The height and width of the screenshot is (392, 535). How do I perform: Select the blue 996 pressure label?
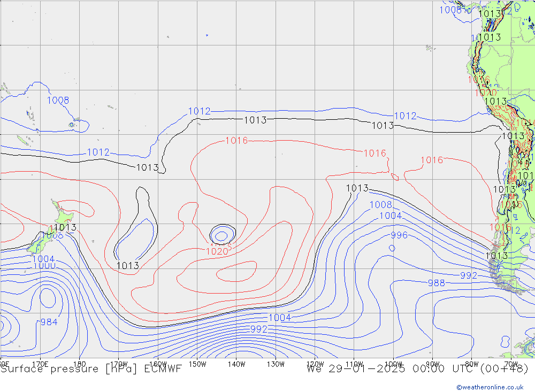(399, 235)
